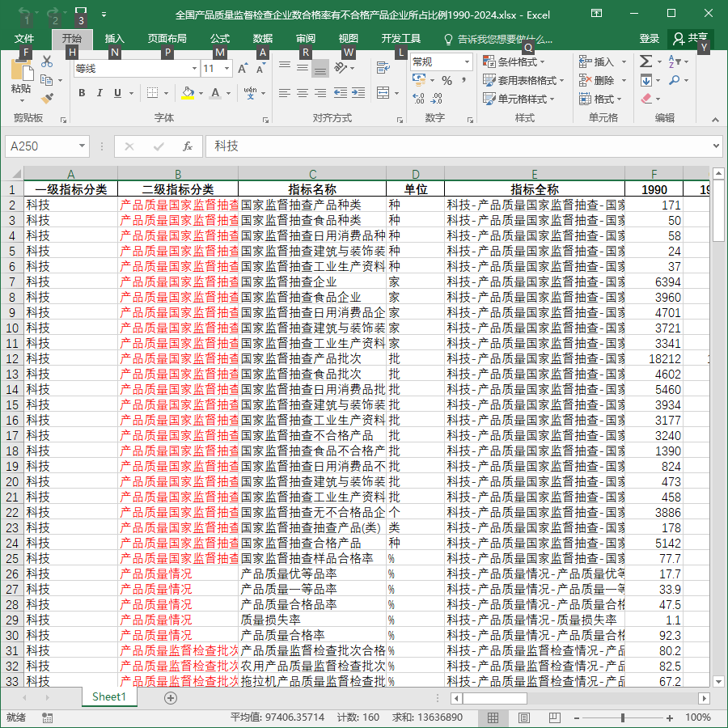Click the 登录 sign-in link
This screenshot has height=728, width=728.
(x=649, y=39)
